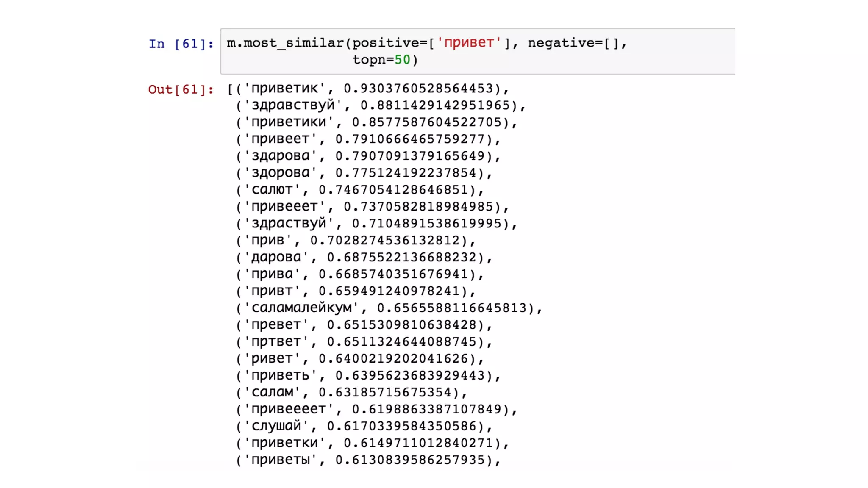Click the 'привет' string in code
Image resolution: width=868 pixels, height=488 pixels.
point(469,43)
